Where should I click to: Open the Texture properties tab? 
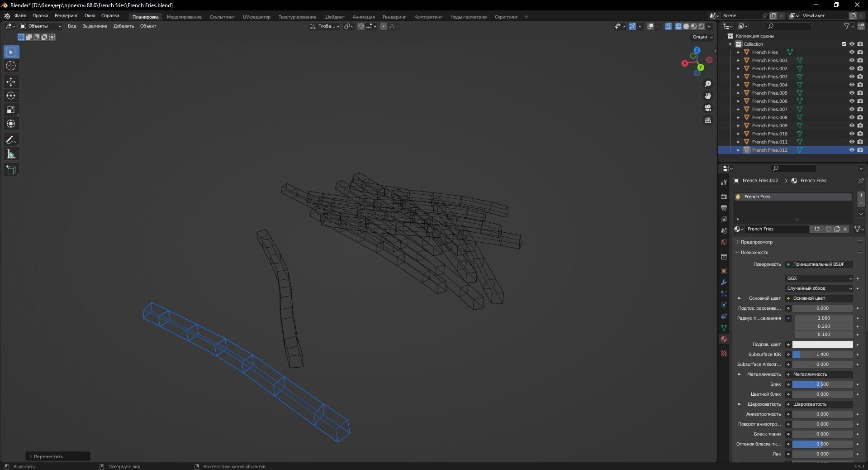point(724,353)
